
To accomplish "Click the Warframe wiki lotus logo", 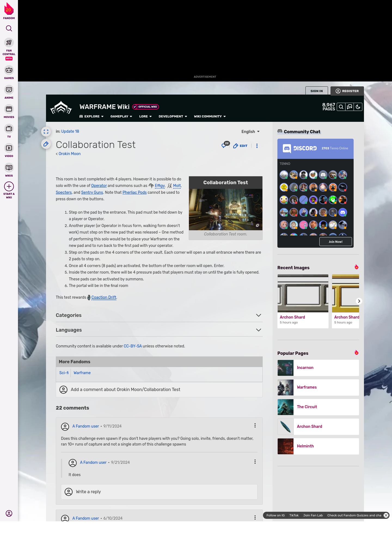I will 61,108.
